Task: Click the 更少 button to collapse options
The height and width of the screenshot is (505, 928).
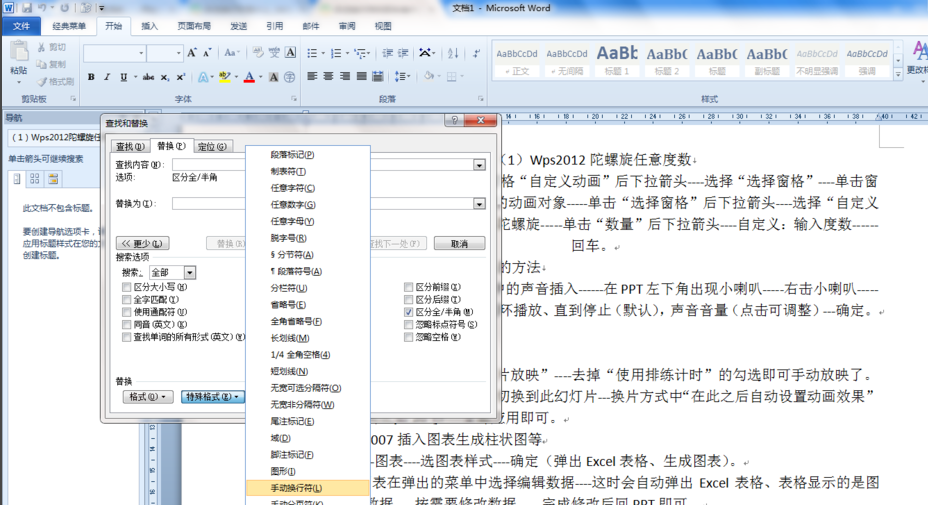Action: point(142,243)
